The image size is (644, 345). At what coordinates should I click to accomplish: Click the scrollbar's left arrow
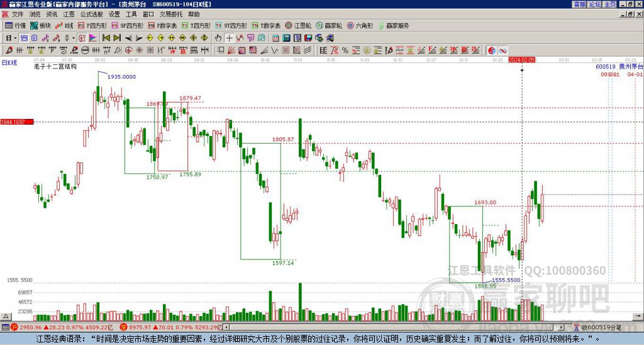tap(226, 327)
